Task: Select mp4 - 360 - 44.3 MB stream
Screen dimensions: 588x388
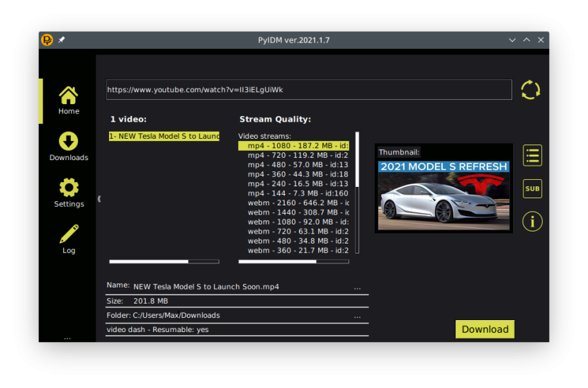Action: tap(293, 174)
